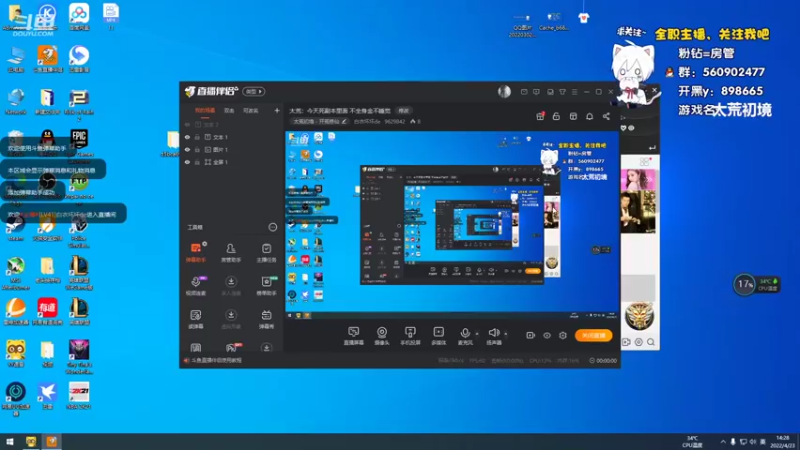
Task: Add a new scene with plus button
Action: click(277, 110)
